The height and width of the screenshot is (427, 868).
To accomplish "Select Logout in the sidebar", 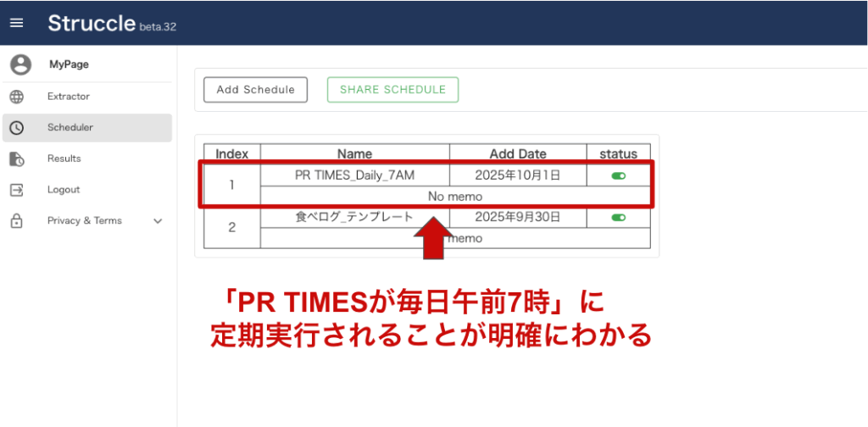I will click(64, 190).
